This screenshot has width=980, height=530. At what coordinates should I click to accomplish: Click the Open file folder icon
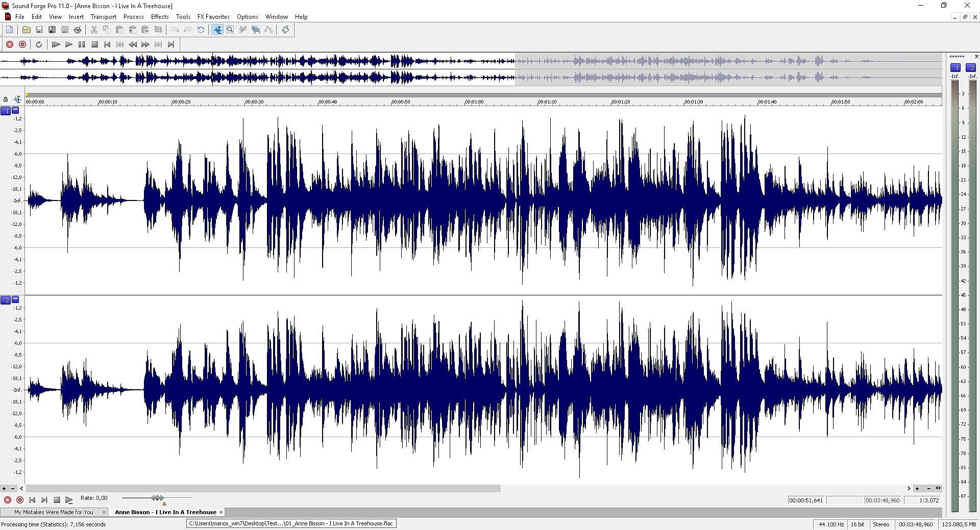click(26, 30)
